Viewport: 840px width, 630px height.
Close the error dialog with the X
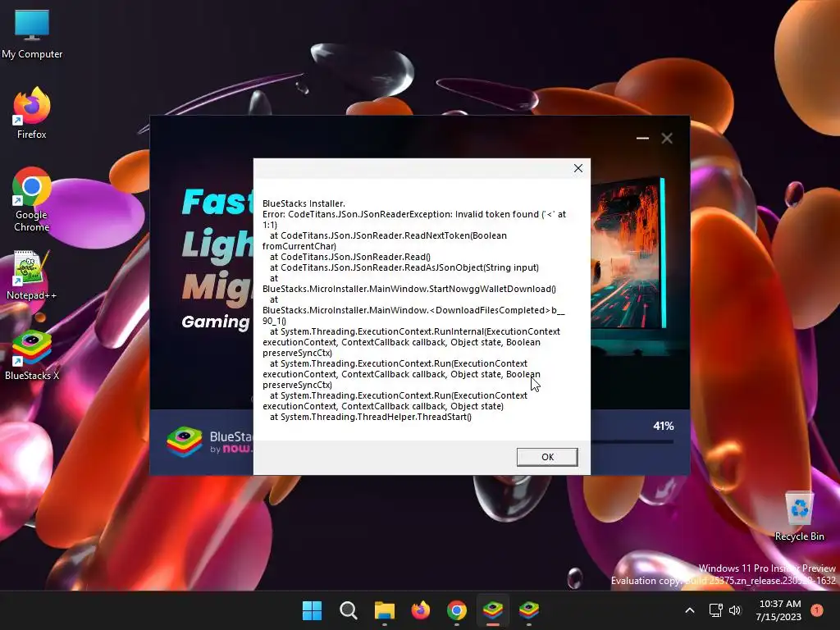(578, 168)
